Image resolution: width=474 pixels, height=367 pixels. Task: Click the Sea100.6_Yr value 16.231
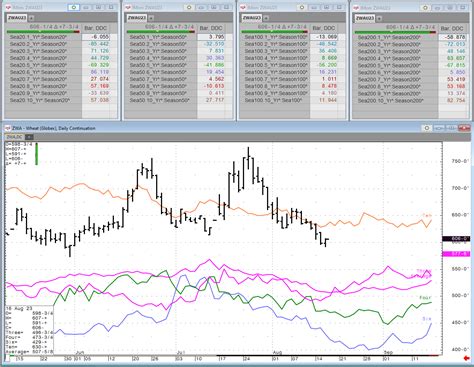click(327, 72)
